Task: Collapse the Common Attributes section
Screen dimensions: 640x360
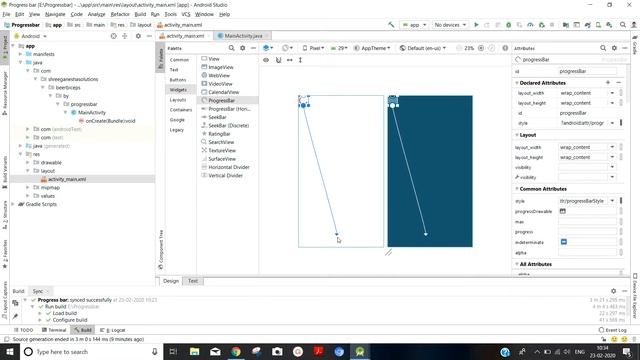Action: click(517, 189)
